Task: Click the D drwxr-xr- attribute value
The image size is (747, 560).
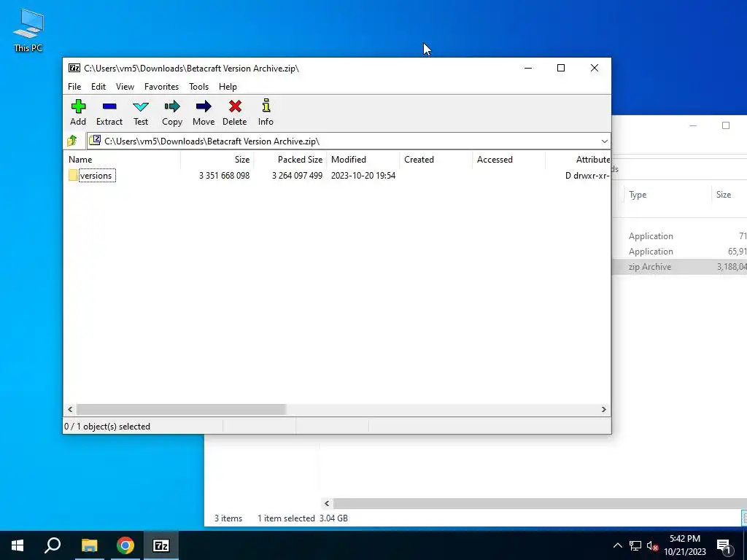Action: coord(587,176)
